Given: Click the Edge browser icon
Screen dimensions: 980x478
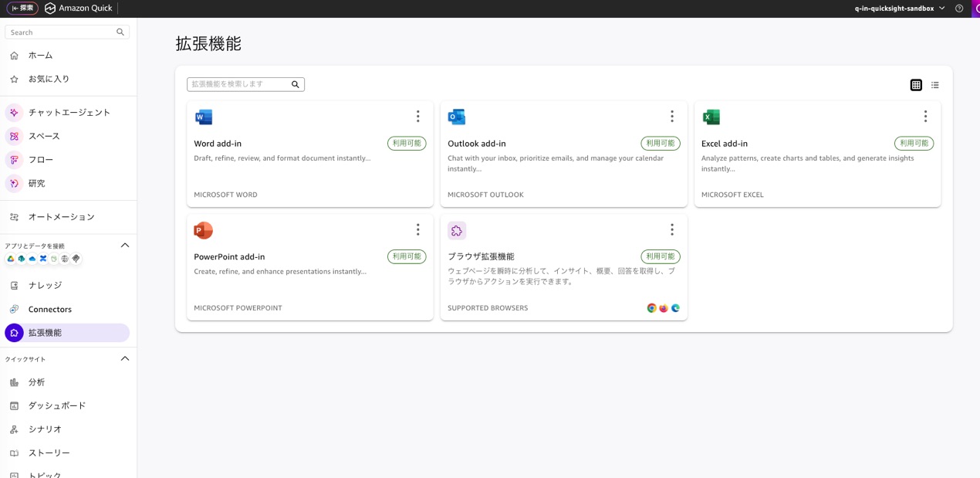Looking at the screenshot, I should click(x=675, y=308).
